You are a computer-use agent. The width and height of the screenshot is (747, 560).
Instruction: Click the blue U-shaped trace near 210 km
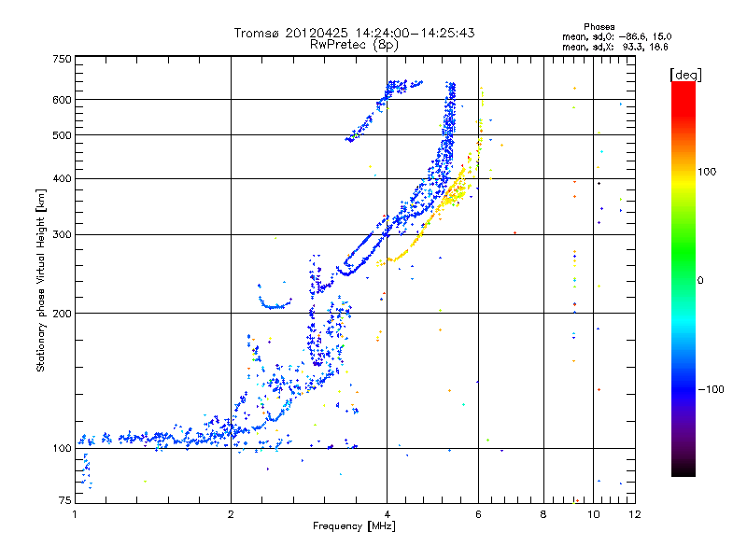[274, 306]
